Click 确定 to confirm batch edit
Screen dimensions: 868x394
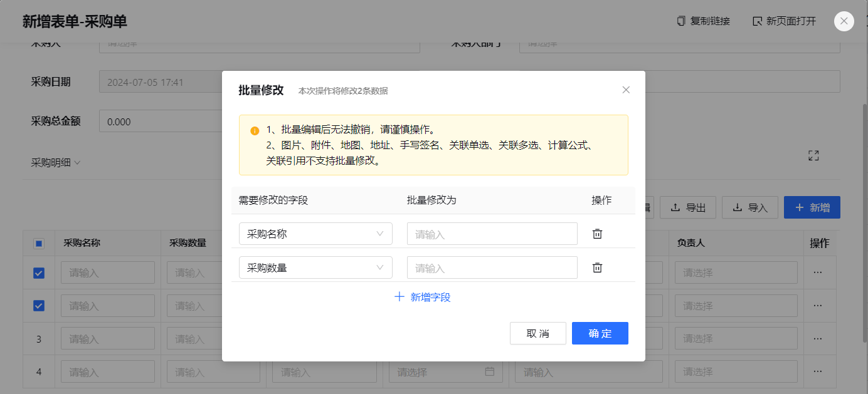(600, 333)
